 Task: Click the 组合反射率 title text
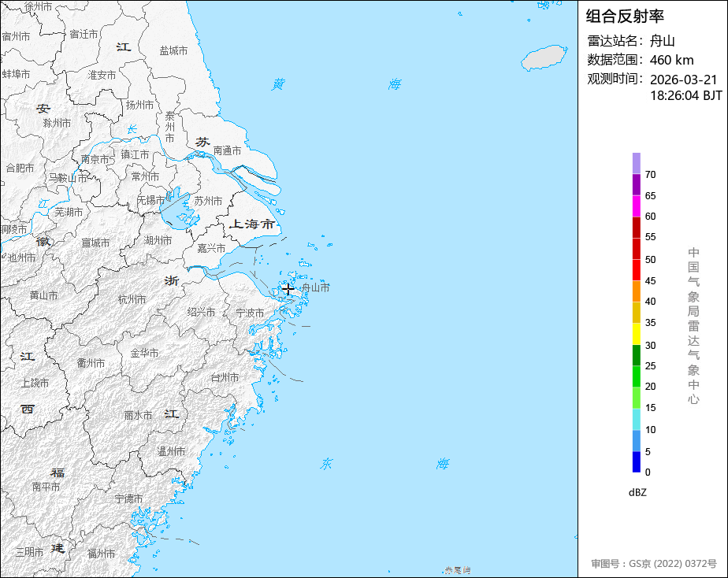[x=625, y=17]
